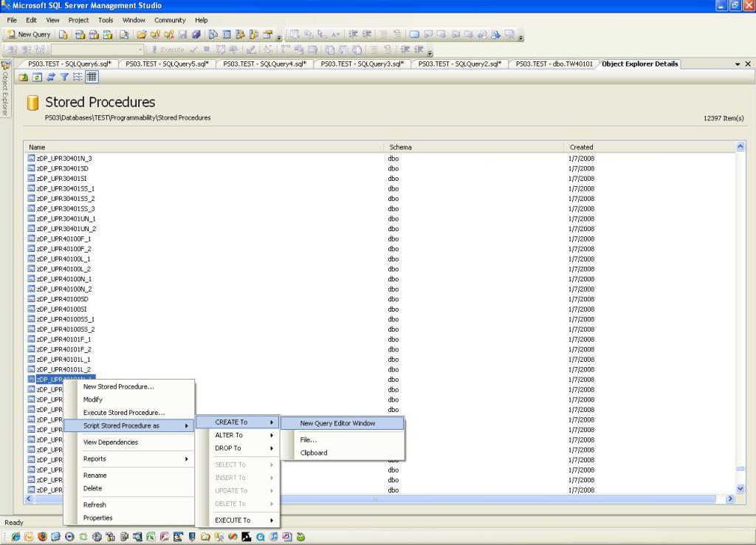Switch to Details view grid icon

[92, 77]
